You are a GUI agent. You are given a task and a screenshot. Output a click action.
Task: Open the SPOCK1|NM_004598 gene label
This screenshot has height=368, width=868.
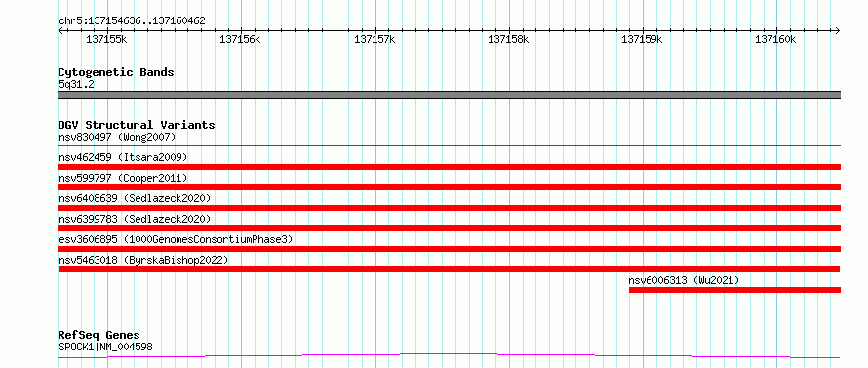pos(105,348)
